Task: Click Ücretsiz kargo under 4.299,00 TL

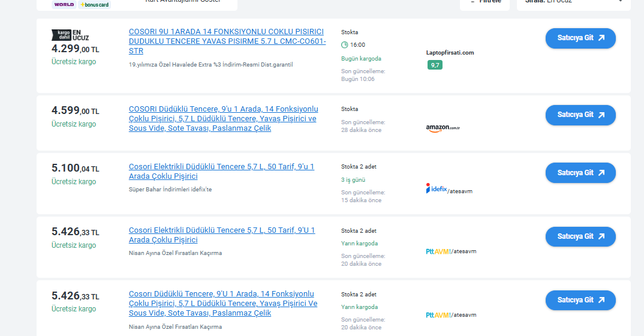Action: 74,62
